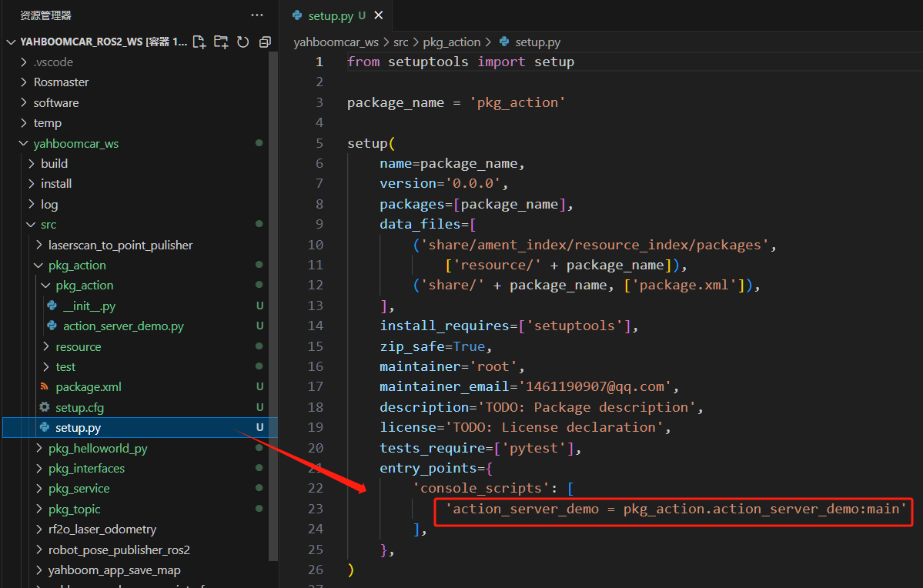
Task: Click line number 1 in the gutter
Action: pos(319,62)
